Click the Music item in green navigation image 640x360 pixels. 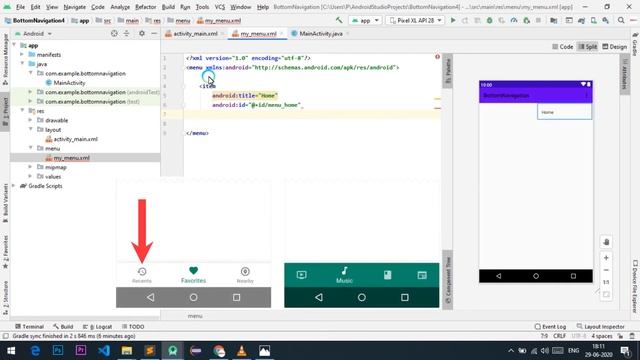pyautogui.click(x=344, y=275)
